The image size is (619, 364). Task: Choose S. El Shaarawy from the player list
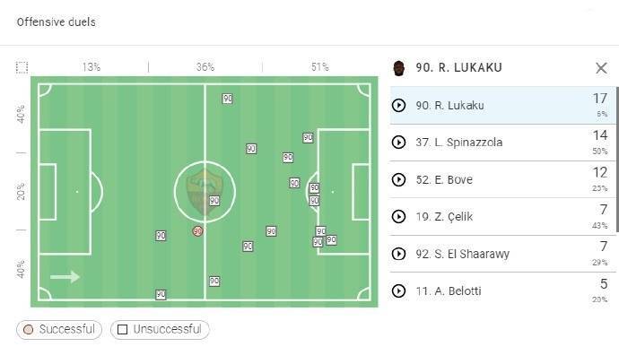pos(463,255)
